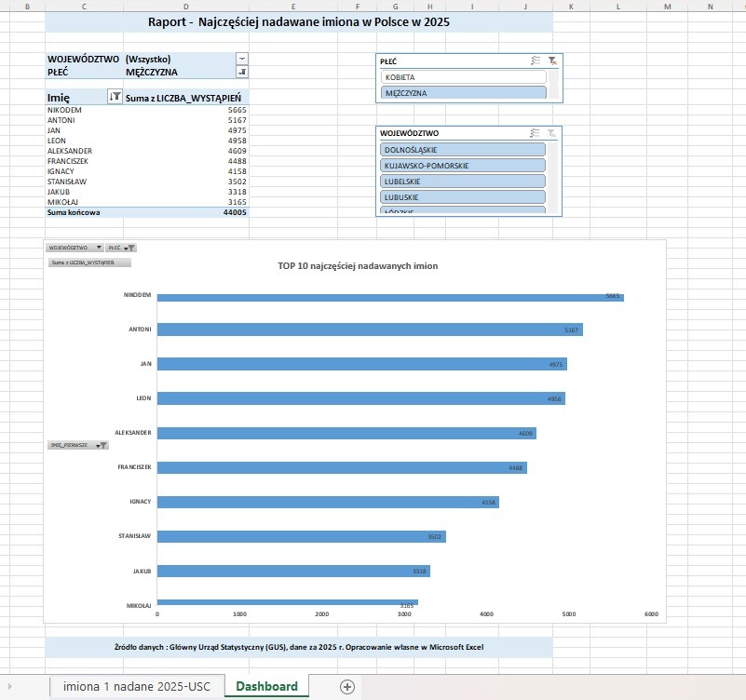746x700 pixels.
Task: Select value 4975 in pivot table
Action: click(186, 130)
